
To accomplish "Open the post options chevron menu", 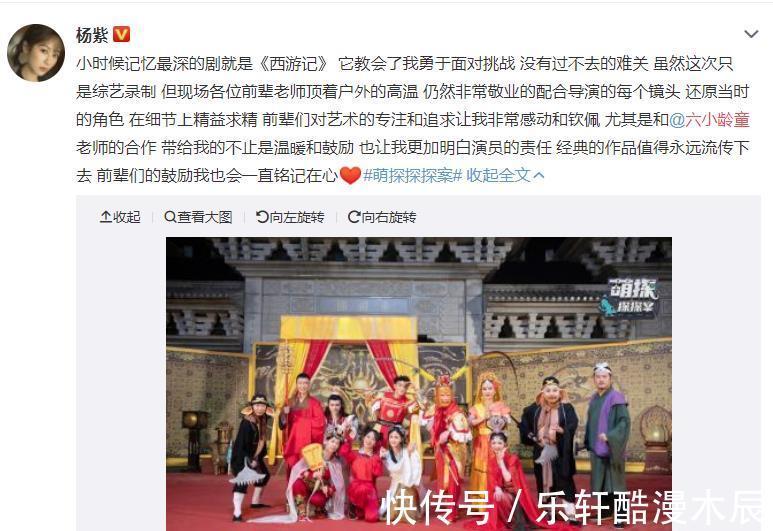I will (751, 34).
